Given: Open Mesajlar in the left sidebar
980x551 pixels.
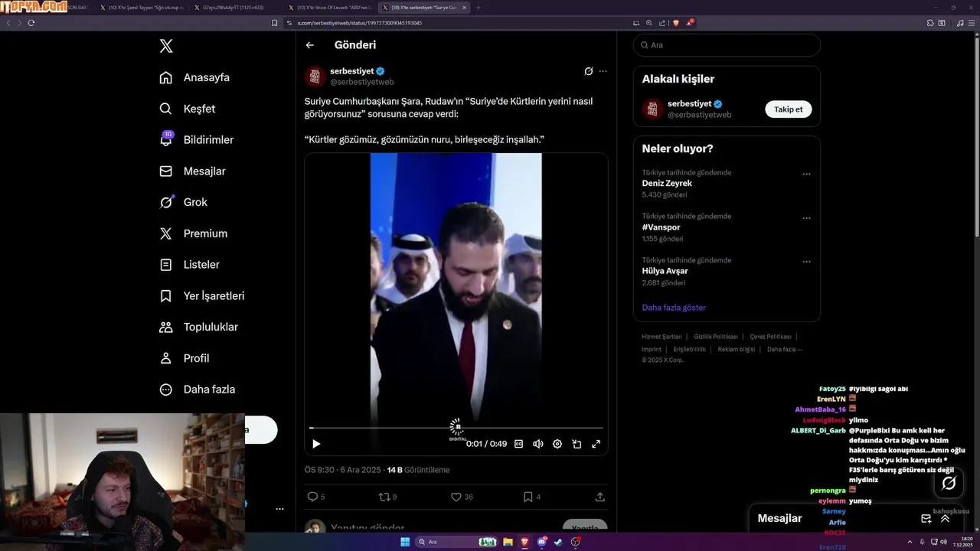Looking at the screenshot, I should pyautogui.click(x=192, y=171).
